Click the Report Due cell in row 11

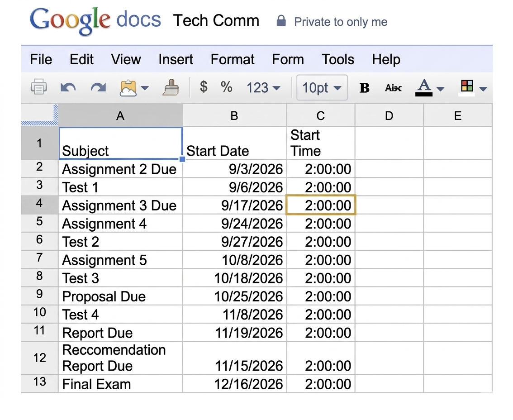click(120, 333)
